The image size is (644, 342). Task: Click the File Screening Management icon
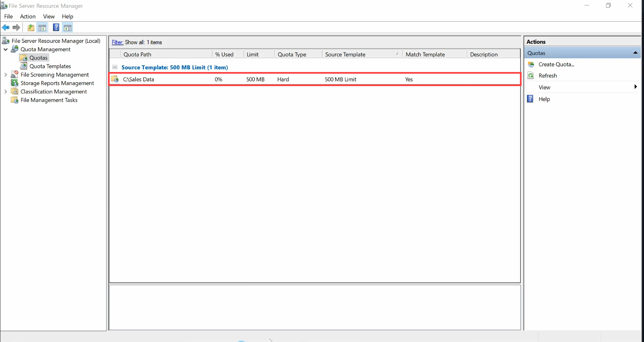pos(15,74)
